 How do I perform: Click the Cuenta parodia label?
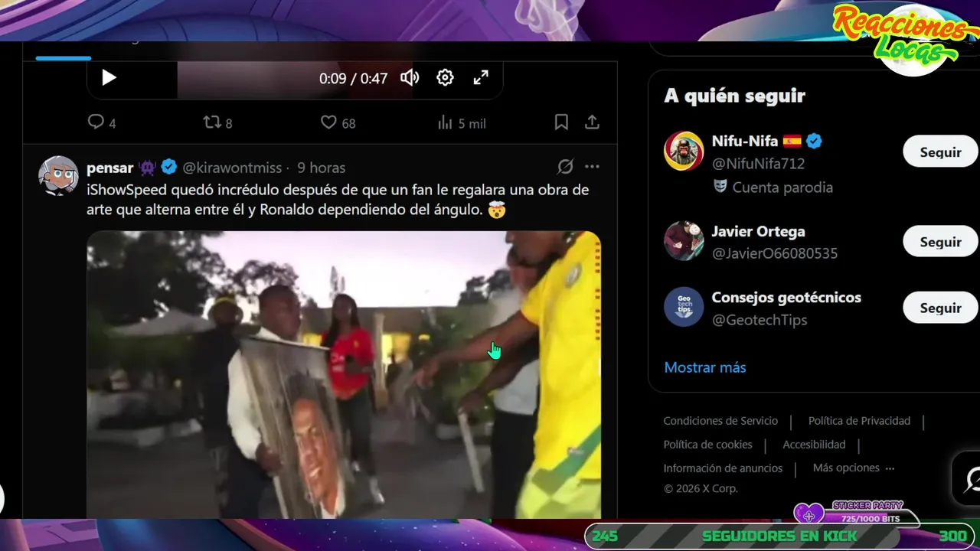click(x=773, y=187)
